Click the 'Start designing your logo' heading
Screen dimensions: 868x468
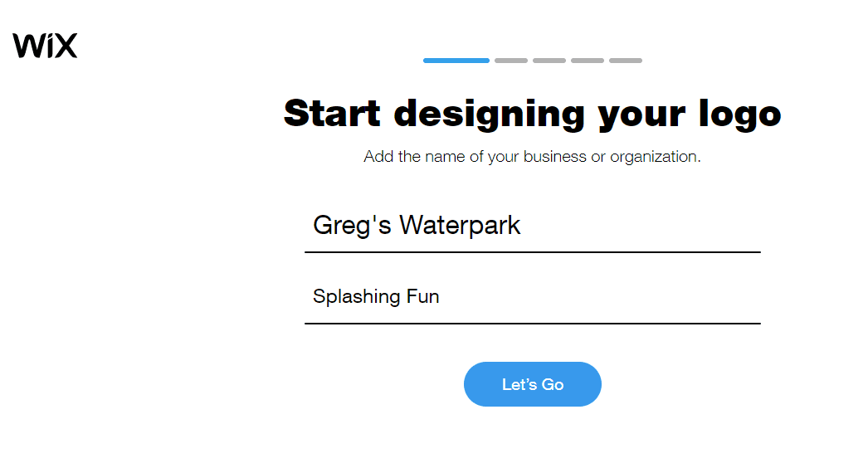(x=533, y=114)
